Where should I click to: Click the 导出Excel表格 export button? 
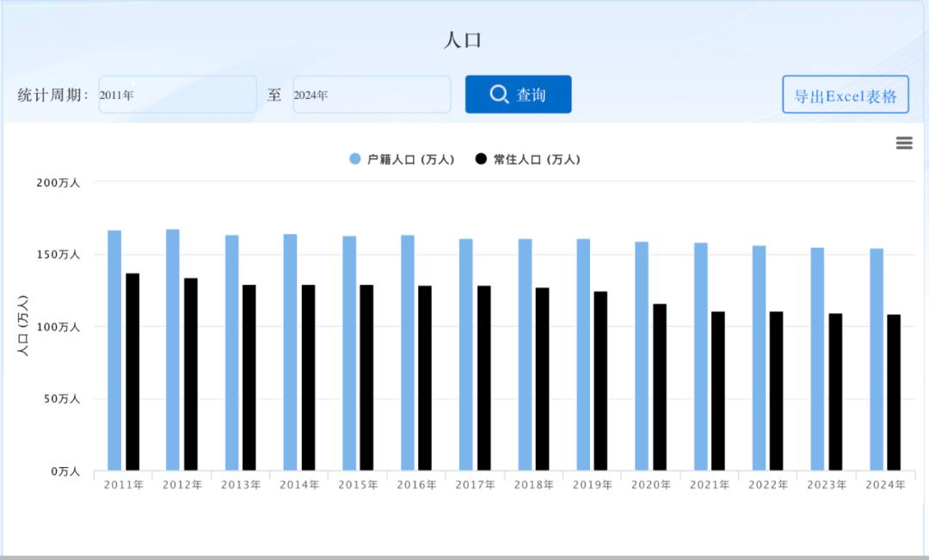click(845, 95)
